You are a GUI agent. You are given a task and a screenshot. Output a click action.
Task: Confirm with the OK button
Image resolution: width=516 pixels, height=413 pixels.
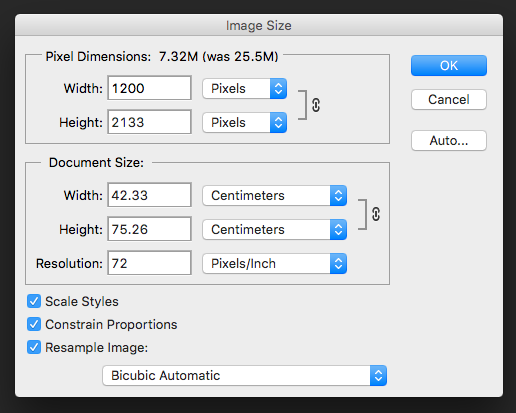(x=449, y=66)
